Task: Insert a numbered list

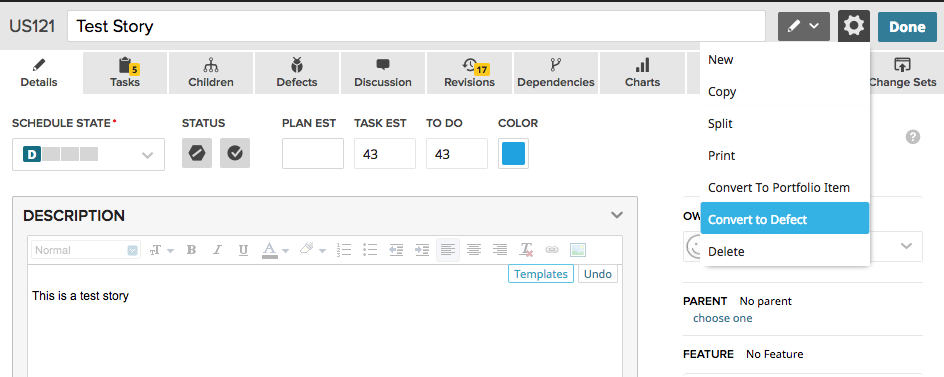Action: pos(344,250)
